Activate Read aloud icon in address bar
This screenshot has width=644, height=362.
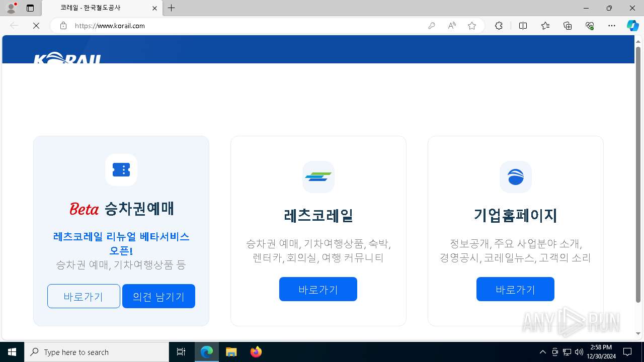(452, 26)
